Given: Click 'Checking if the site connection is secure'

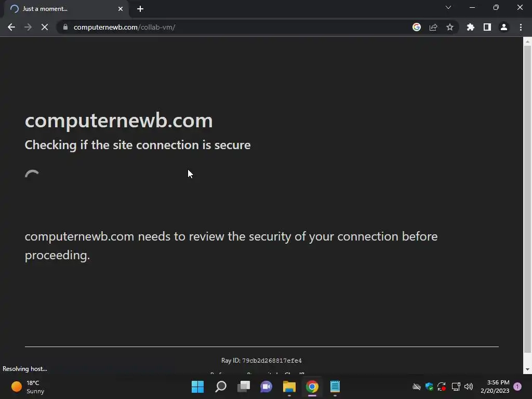Looking at the screenshot, I should click(x=138, y=145).
